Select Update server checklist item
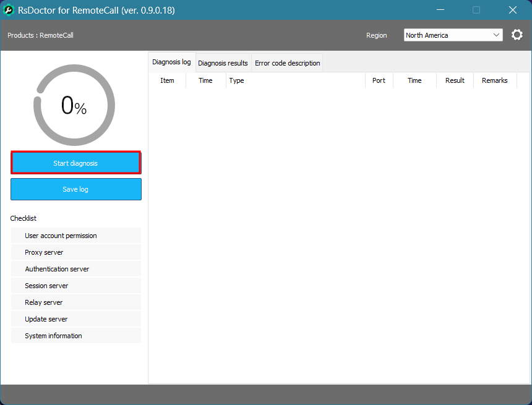 coord(76,319)
